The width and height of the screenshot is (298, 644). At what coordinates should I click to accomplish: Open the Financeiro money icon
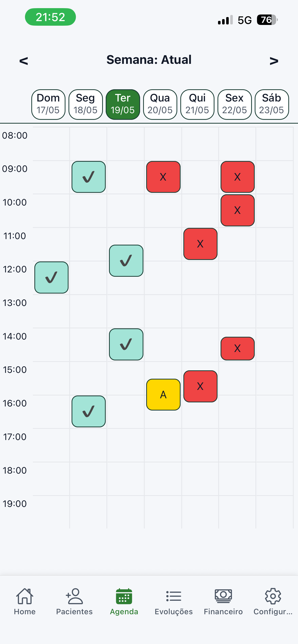(x=223, y=596)
